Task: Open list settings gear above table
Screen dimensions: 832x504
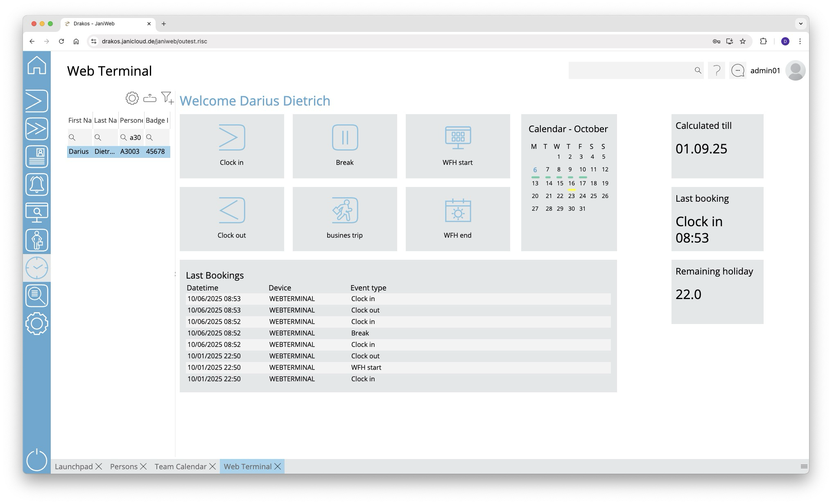Action: (x=132, y=98)
